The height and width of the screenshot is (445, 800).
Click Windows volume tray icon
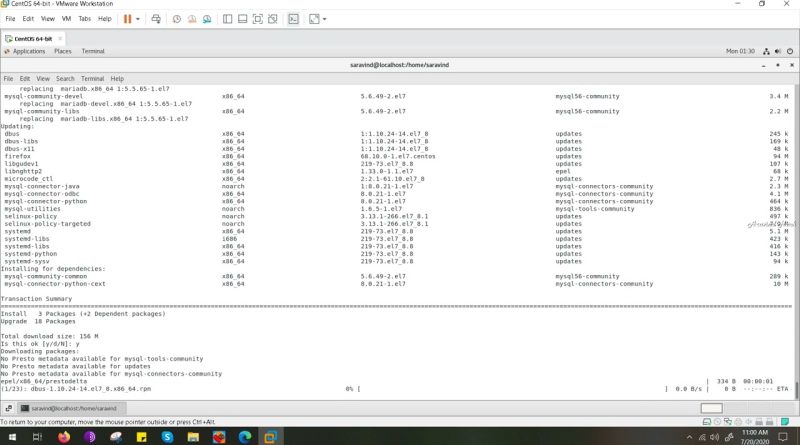tap(715, 437)
